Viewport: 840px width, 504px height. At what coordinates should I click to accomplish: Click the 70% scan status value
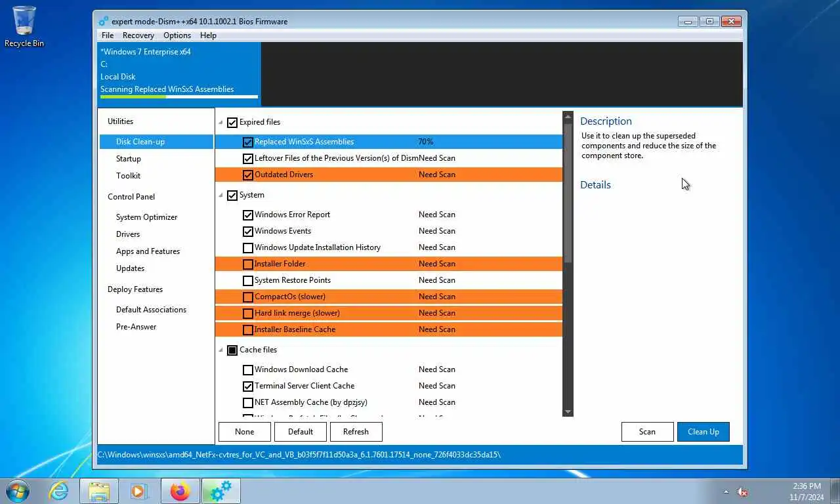click(426, 142)
